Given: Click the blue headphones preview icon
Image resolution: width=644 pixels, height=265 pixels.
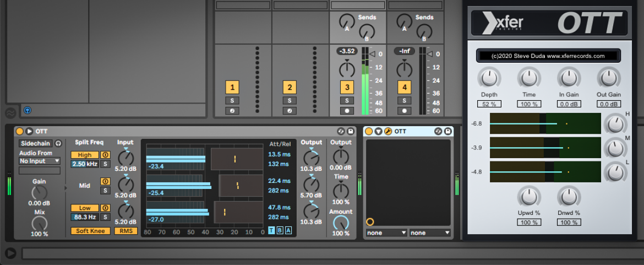Looking at the screenshot, I should (x=28, y=110).
